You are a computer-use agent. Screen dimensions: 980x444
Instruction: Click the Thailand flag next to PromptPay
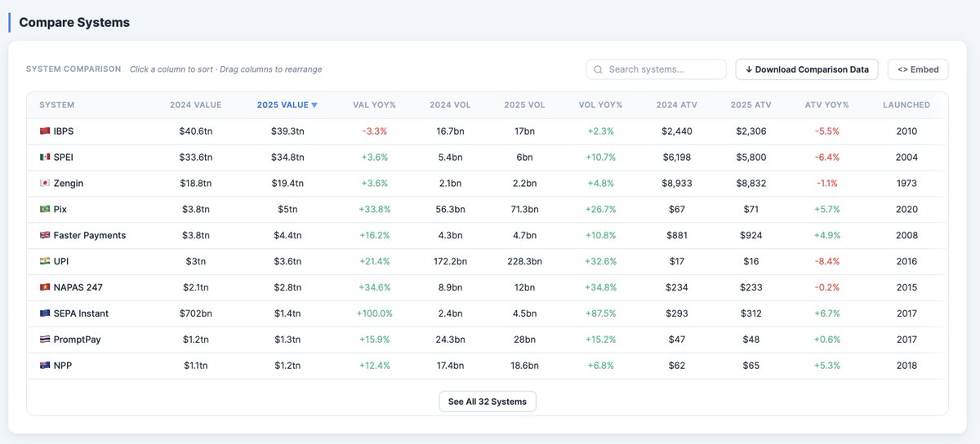(x=45, y=340)
